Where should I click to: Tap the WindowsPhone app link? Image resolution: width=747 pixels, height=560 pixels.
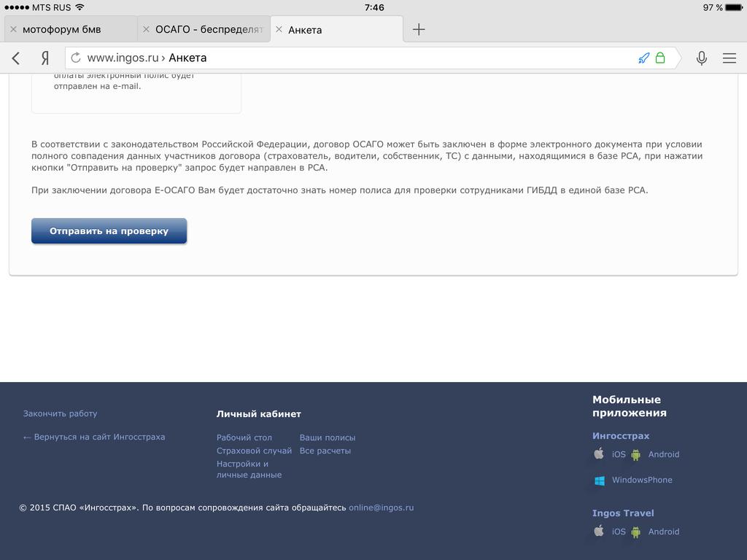coord(641,480)
